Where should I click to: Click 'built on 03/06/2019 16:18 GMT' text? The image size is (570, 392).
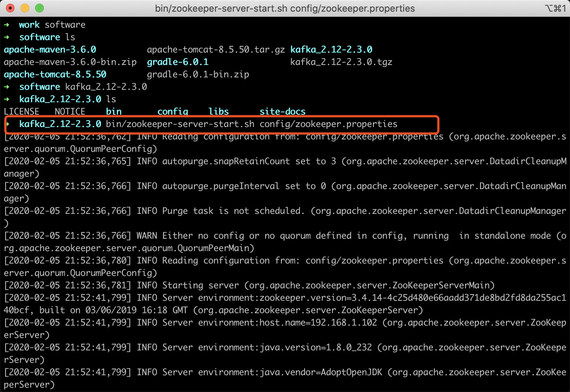pyautogui.click(x=114, y=310)
